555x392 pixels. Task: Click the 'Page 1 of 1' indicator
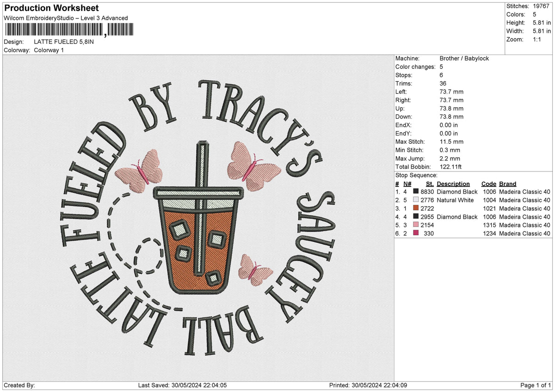tap(536, 386)
